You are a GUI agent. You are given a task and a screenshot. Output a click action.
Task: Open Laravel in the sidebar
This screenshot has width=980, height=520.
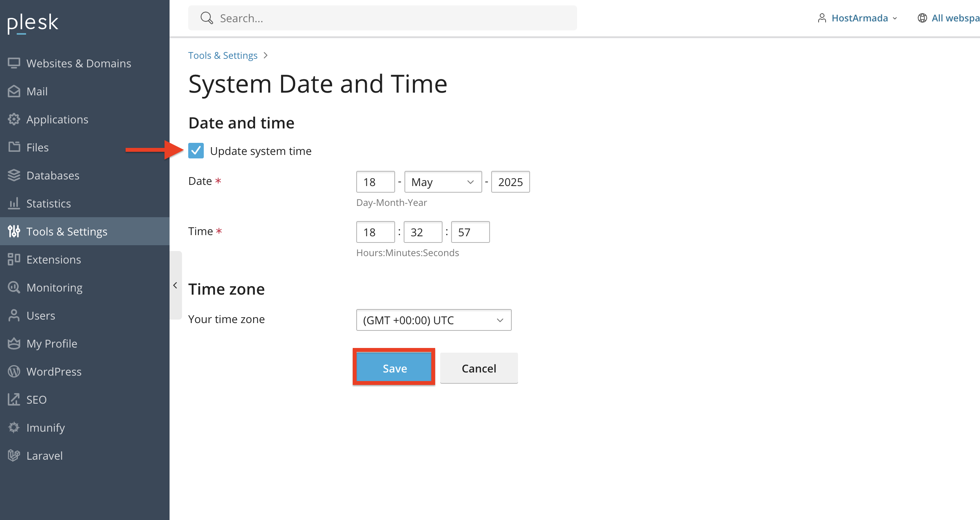coord(85,455)
